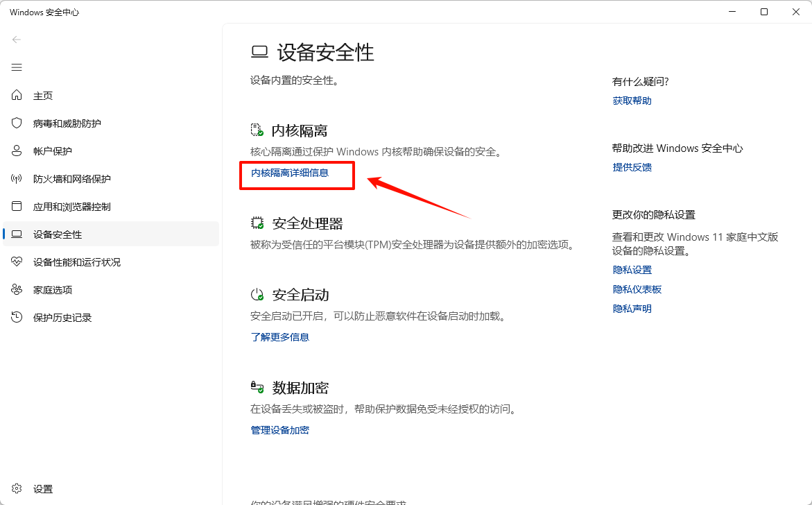The height and width of the screenshot is (505, 812).
Task: Click the 内核隔离 chip icon
Action: click(257, 130)
